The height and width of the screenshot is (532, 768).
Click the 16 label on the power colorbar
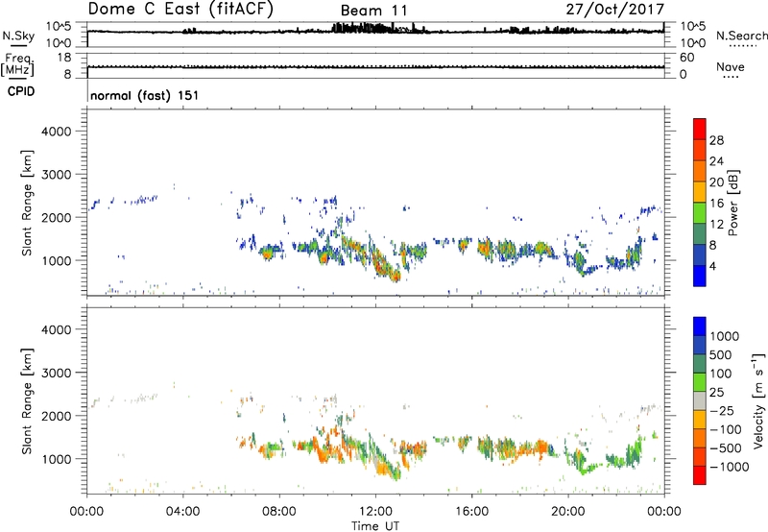[716, 204]
